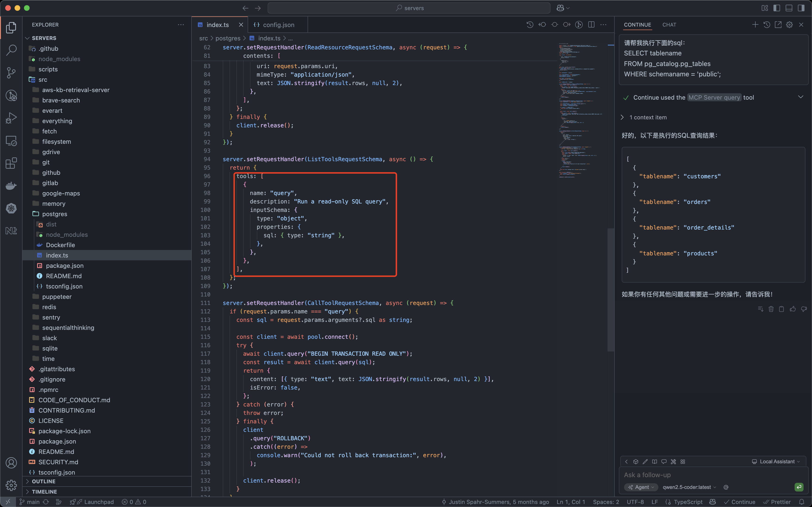This screenshot has height=507, width=812.
Task: View Continue session history
Action: point(766,24)
